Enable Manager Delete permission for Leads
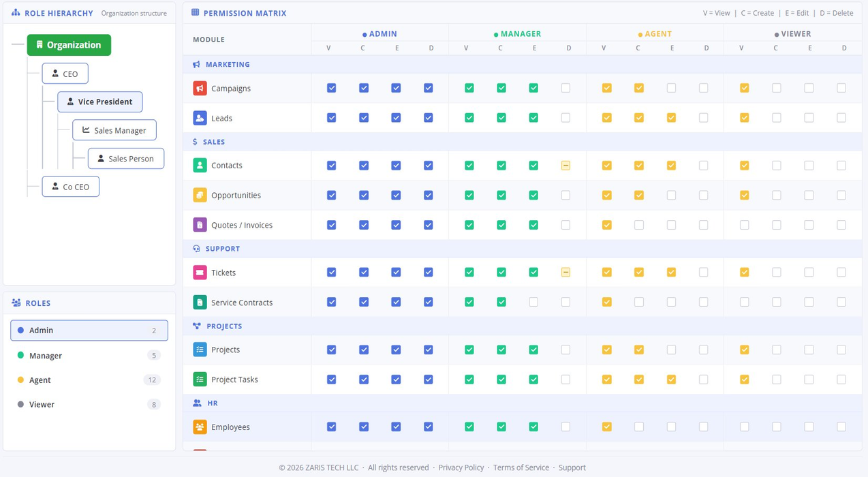Viewport: 868px width, 477px height. pos(565,118)
